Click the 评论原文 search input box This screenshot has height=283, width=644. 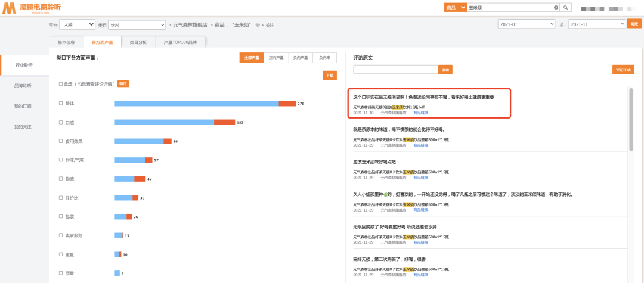(x=395, y=70)
